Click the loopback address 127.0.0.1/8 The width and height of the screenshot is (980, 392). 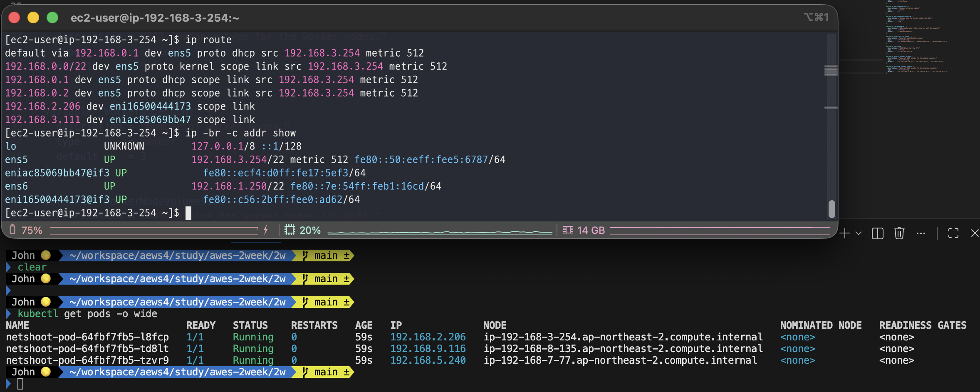tap(223, 146)
